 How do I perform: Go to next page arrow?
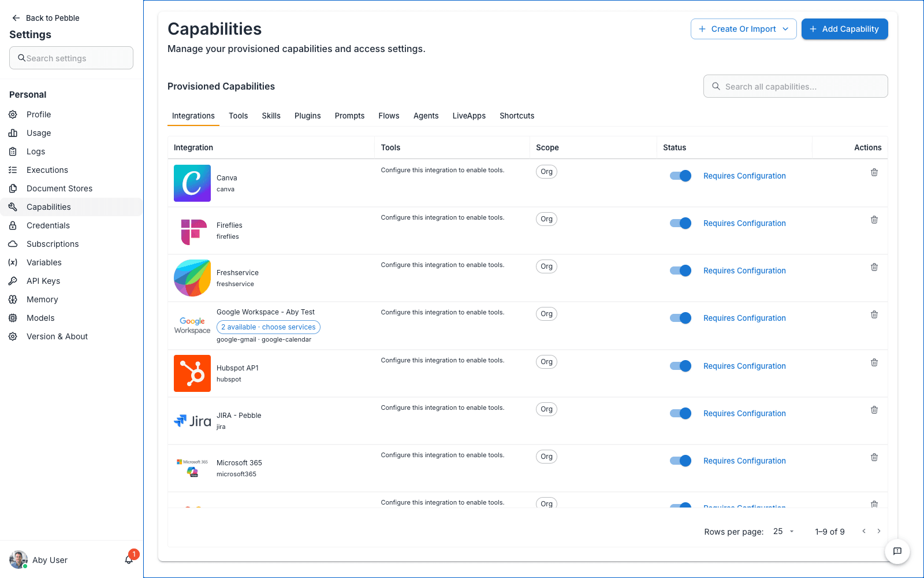point(879,531)
